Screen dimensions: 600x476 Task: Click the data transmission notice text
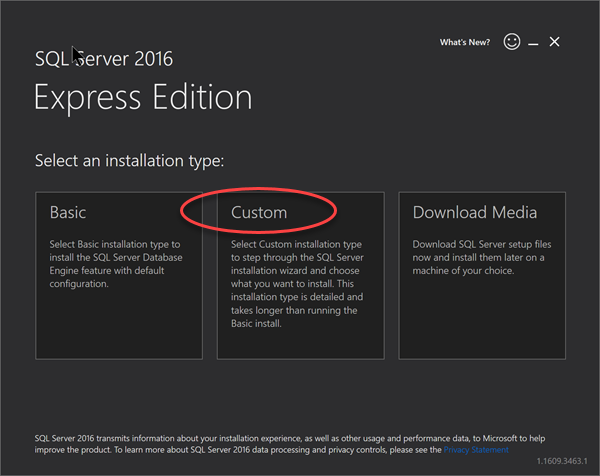(290, 444)
